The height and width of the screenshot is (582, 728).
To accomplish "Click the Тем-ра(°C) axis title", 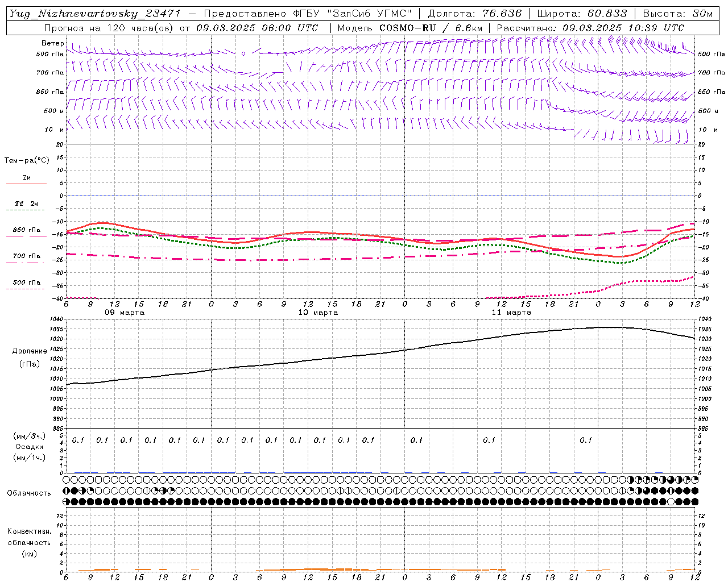I will point(27,161).
